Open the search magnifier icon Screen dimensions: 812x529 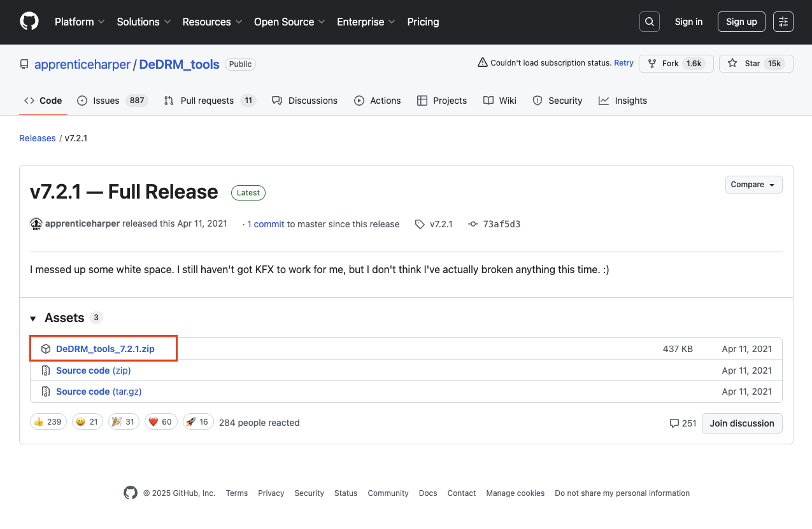649,22
